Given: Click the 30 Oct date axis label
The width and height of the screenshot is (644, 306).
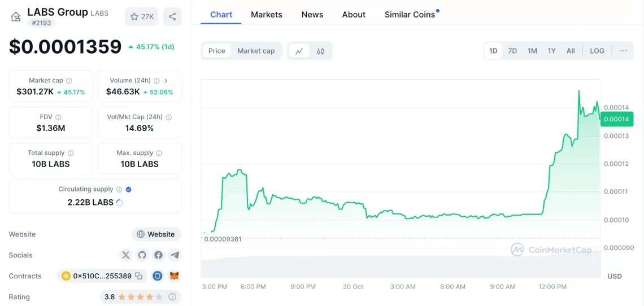Looking at the screenshot, I should tap(353, 287).
